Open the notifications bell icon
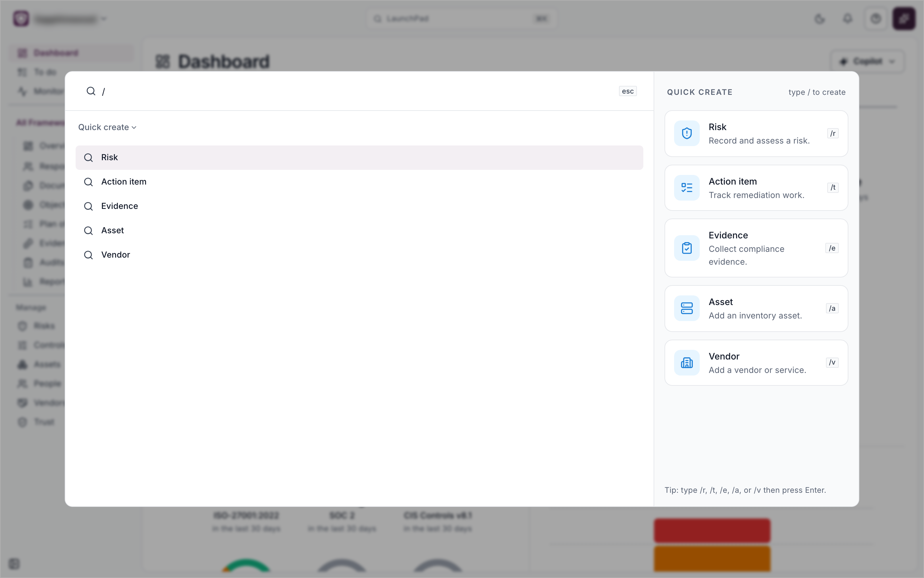This screenshot has height=578, width=924. (847, 19)
